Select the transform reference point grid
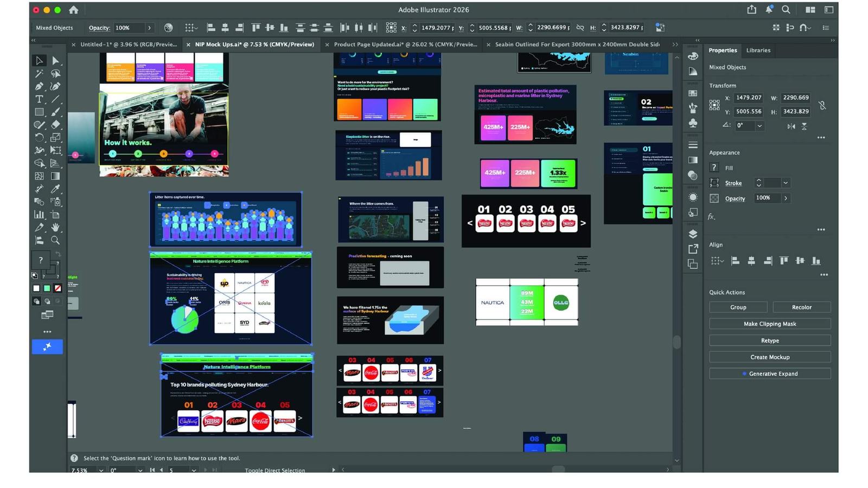This screenshot has height=488, width=868. (714, 105)
